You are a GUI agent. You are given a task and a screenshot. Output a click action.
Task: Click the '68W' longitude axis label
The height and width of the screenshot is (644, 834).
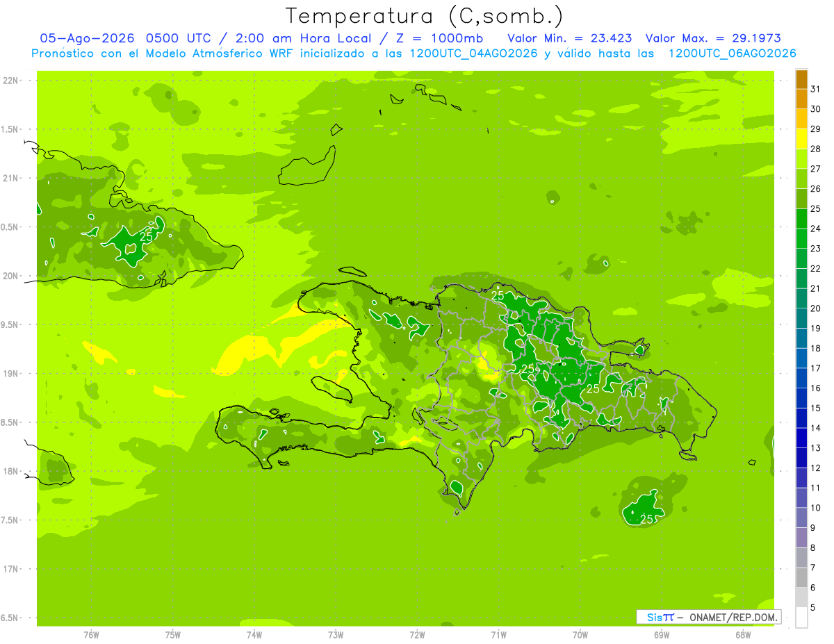(x=743, y=635)
